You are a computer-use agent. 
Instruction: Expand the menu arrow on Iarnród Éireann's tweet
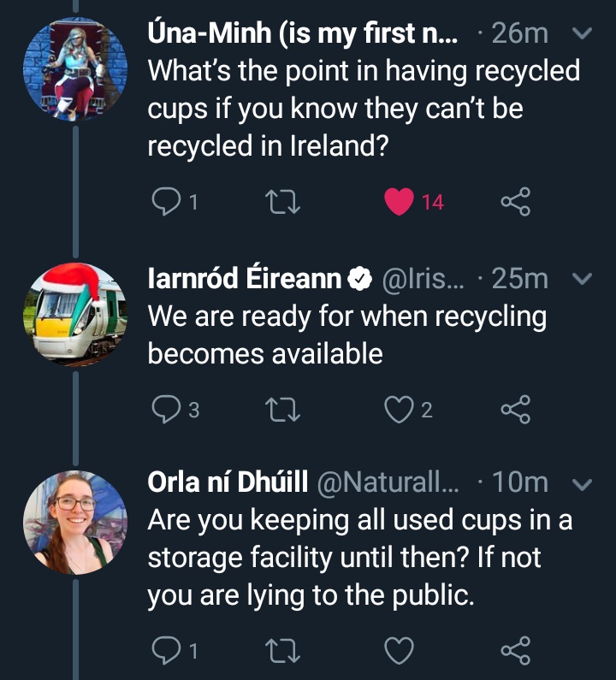[x=582, y=279]
